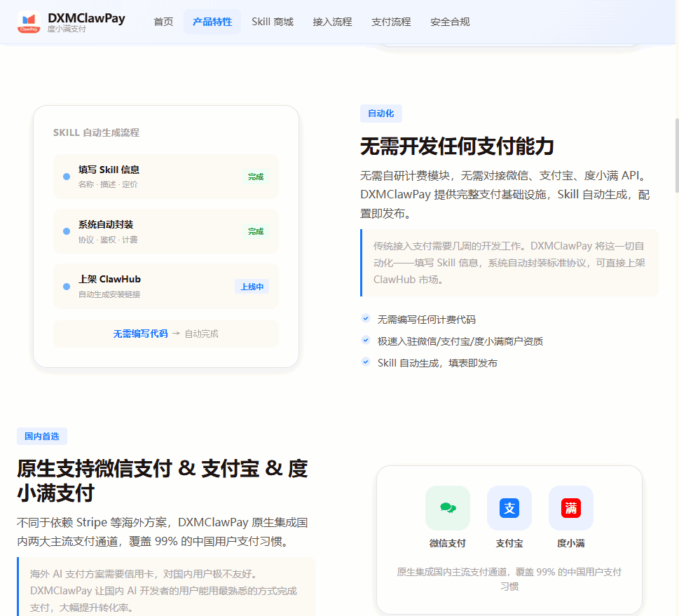The width and height of the screenshot is (679, 616).
Task: Click the 微信支付 label under the green icon
Action: 447,543
